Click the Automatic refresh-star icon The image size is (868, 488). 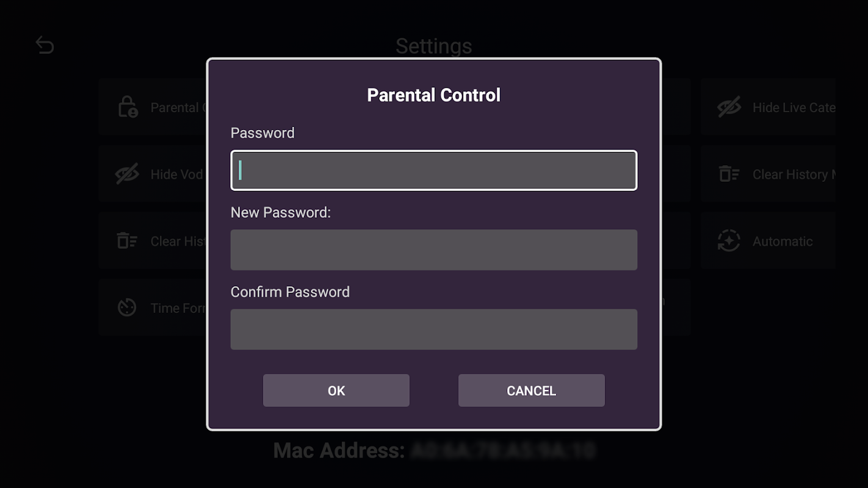[x=729, y=241]
